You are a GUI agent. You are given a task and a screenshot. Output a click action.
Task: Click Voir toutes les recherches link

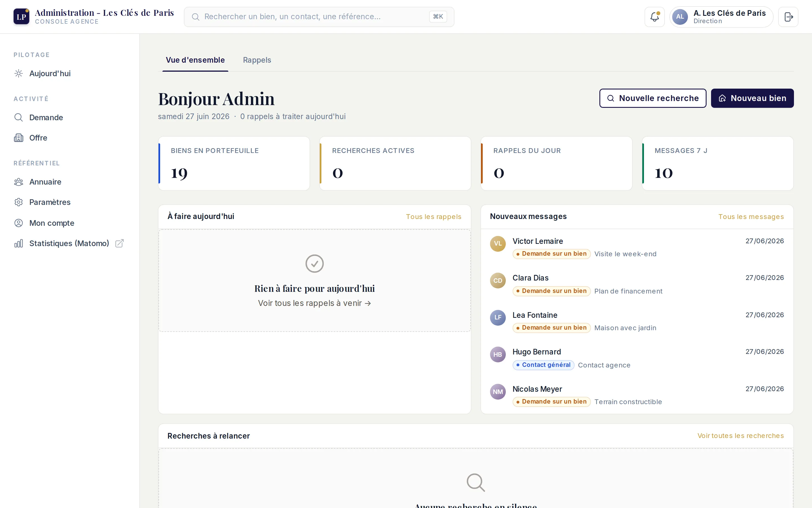coord(741,436)
